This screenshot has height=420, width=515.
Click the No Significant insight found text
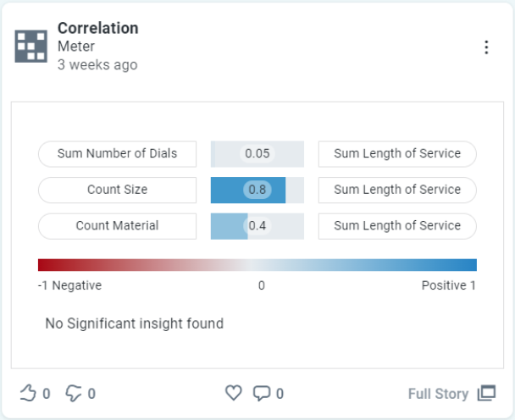(134, 323)
